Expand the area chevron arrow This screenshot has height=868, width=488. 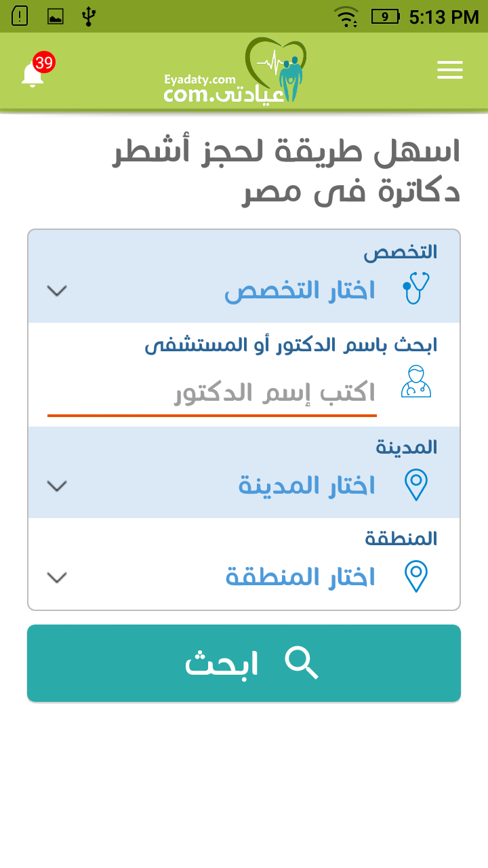[x=58, y=577]
